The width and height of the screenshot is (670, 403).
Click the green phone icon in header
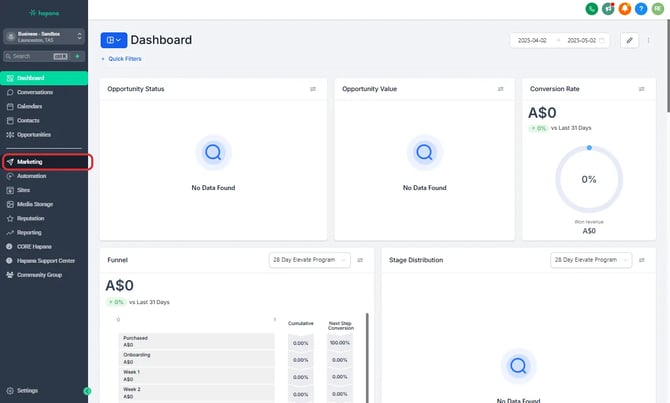click(x=592, y=9)
